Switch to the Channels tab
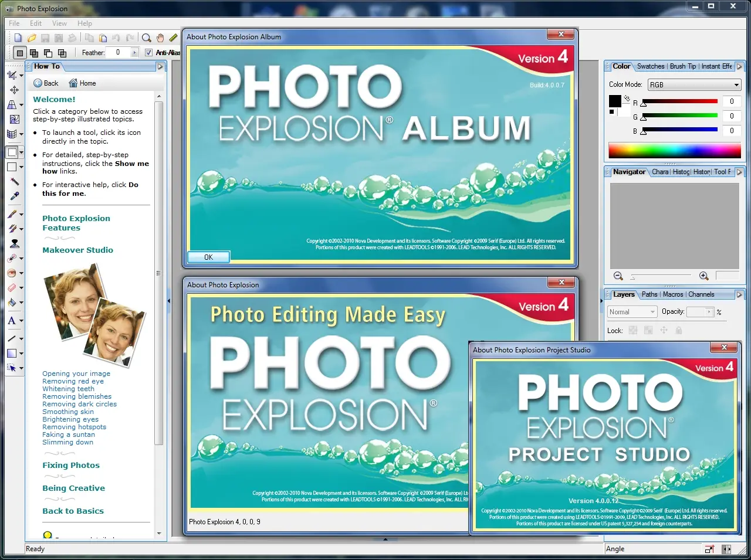This screenshot has width=751, height=560. tap(701, 294)
